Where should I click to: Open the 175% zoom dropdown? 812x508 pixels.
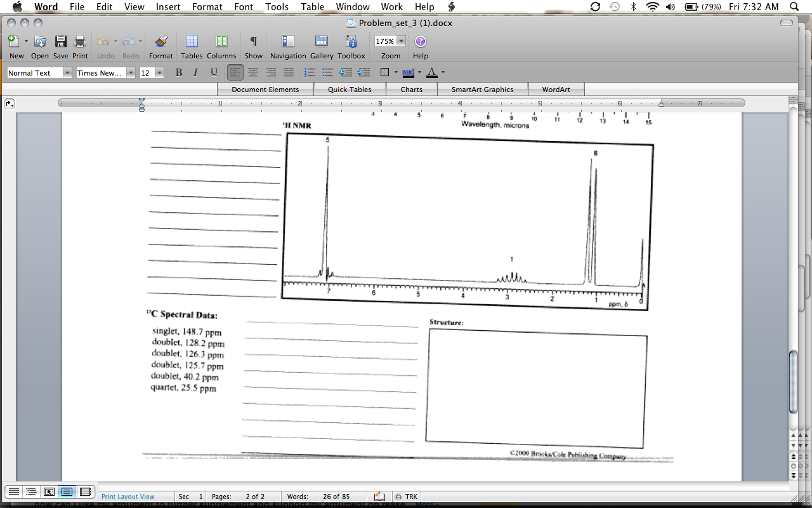click(401, 41)
